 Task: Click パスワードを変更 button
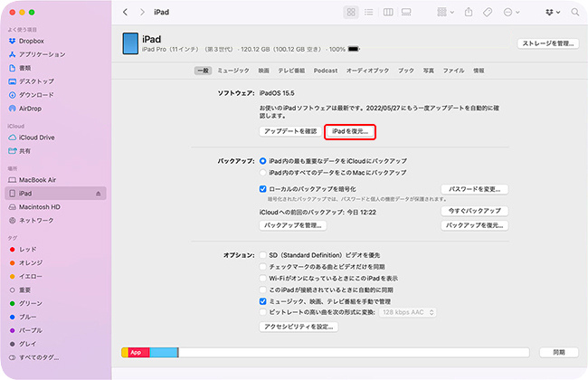pyautogui.click(x=474, y=189)
